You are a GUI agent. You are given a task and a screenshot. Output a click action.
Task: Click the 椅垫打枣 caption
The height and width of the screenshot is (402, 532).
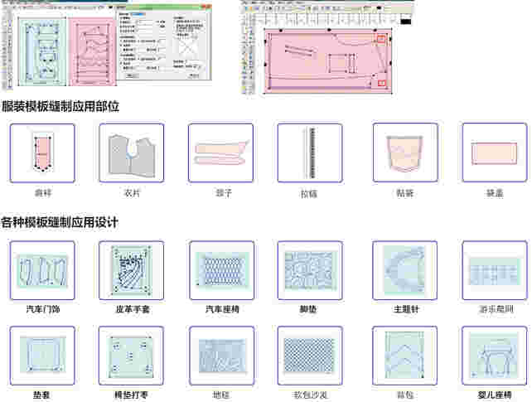pos(131,395)
